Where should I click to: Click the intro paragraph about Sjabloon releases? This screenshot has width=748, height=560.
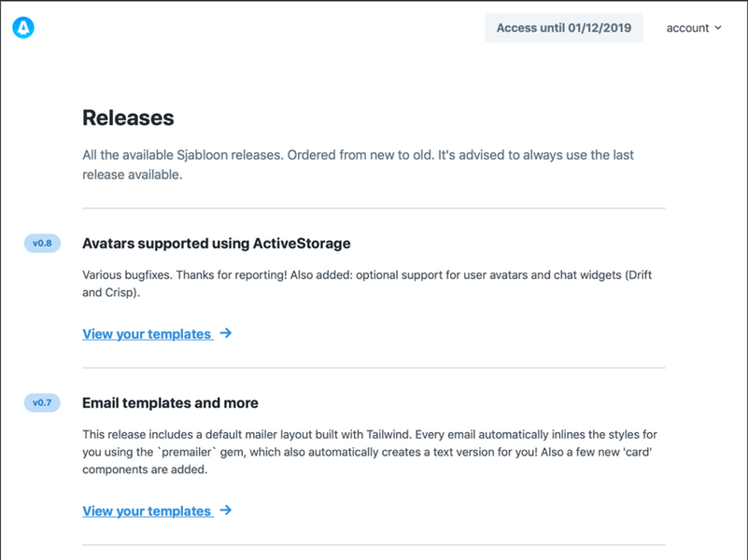point(358,164)
